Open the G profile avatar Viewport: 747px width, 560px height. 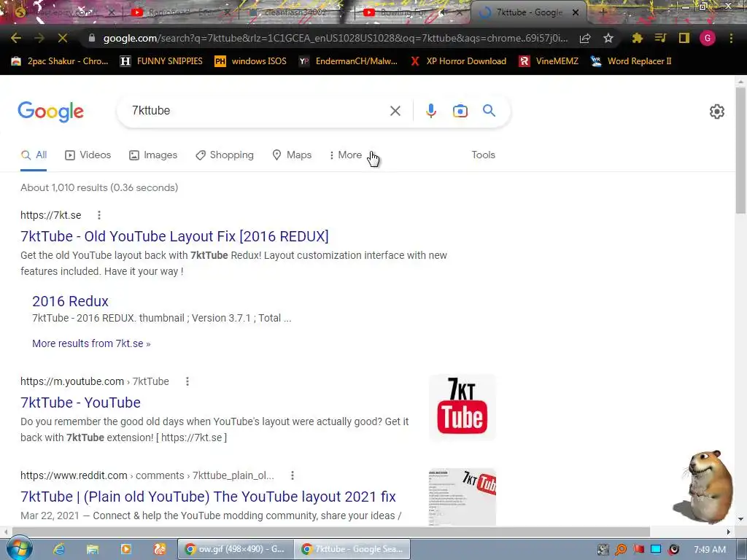click(708, 38)
